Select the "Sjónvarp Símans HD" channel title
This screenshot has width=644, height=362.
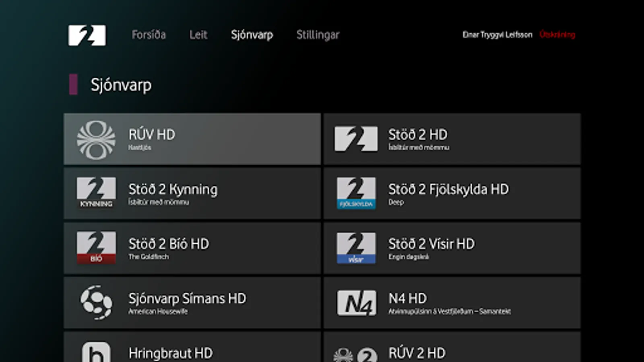point(187,298)
